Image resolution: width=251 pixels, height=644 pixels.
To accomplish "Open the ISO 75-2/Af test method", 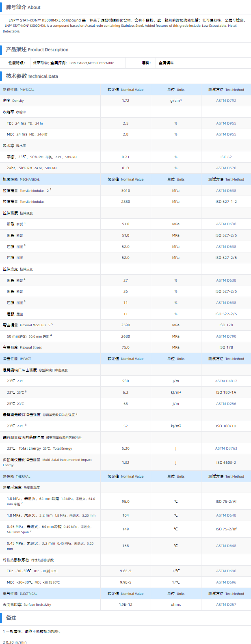I will coord(226,502).
